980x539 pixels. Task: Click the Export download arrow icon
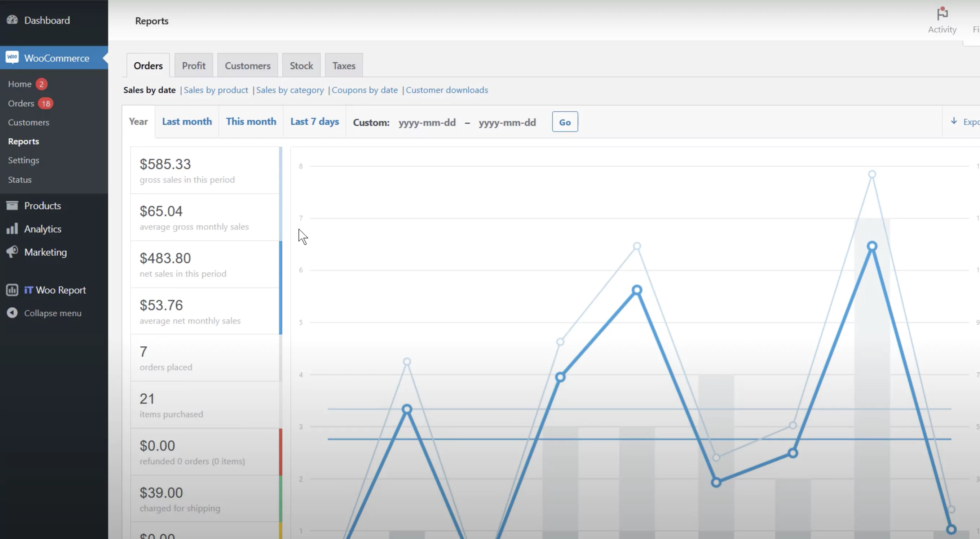pos(954,121)
